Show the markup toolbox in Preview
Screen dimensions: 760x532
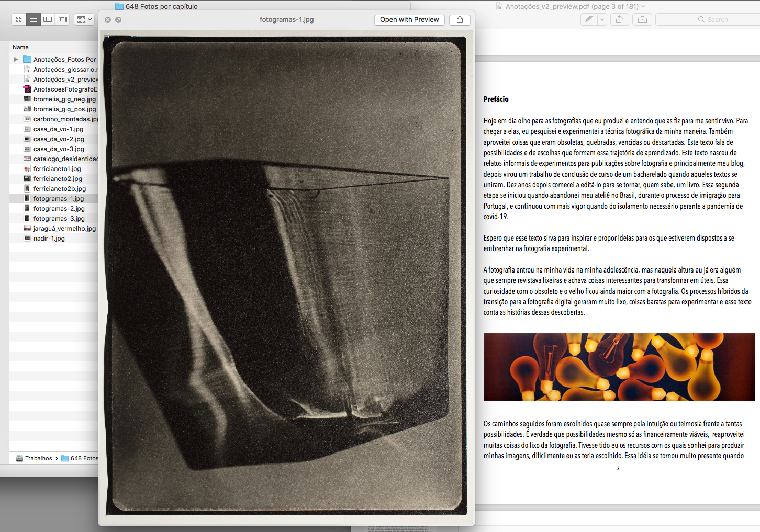(x=642, y=20)
